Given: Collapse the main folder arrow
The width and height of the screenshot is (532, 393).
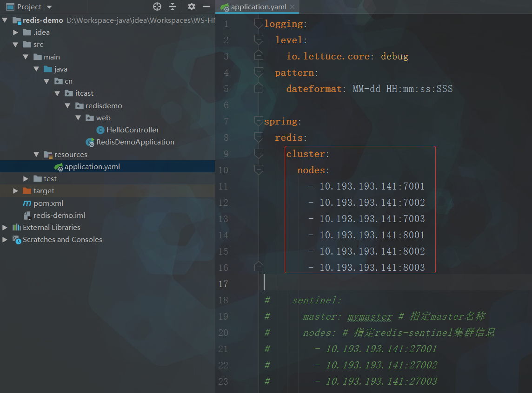Looking at the screenshot, I should coord(26,57).
